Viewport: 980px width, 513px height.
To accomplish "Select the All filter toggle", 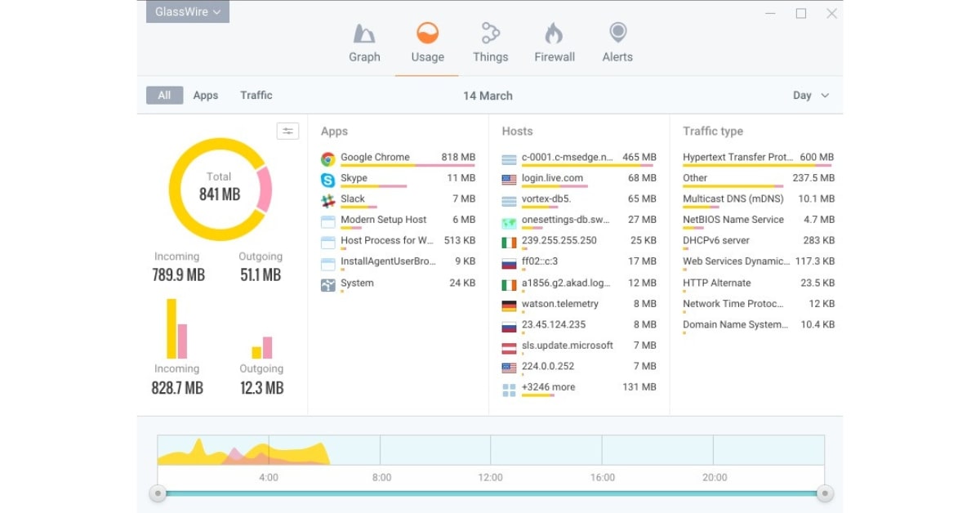I will (x=164, y=96).
